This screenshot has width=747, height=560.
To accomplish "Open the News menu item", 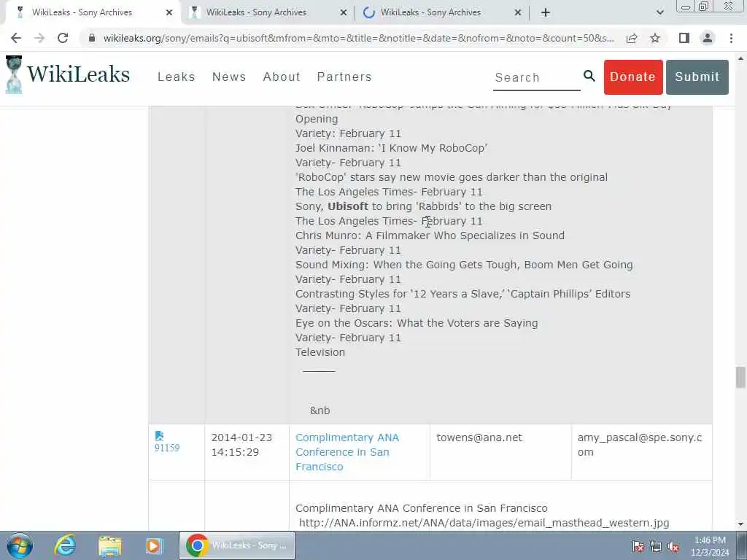I will point(229,77).
